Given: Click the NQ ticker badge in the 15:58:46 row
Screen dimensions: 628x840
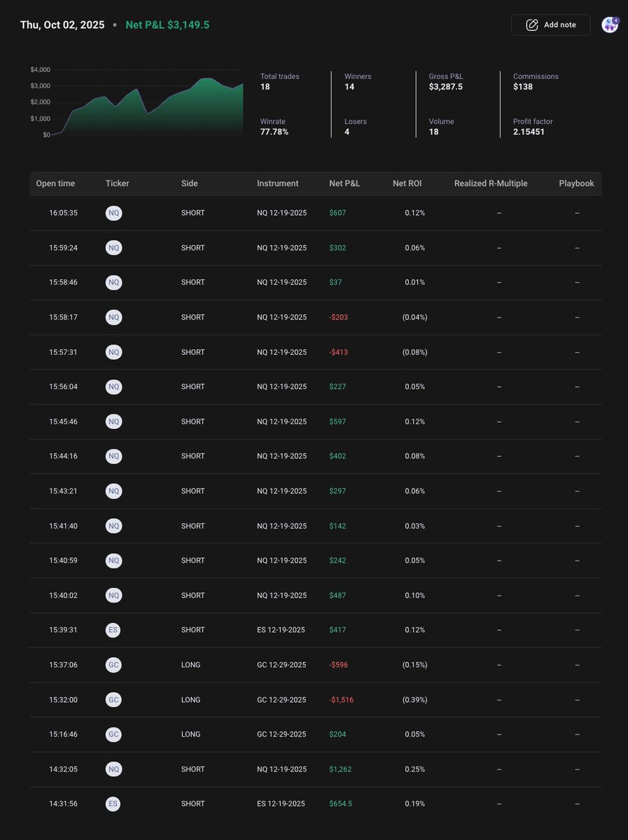Looking at the screenshot, I should coord(114,282).
